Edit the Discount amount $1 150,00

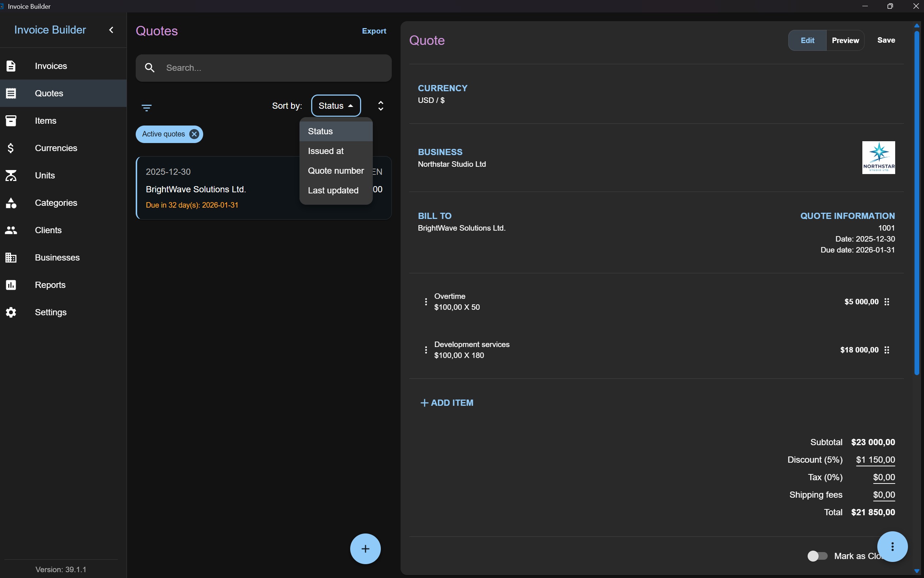click(x=875, y=460)
